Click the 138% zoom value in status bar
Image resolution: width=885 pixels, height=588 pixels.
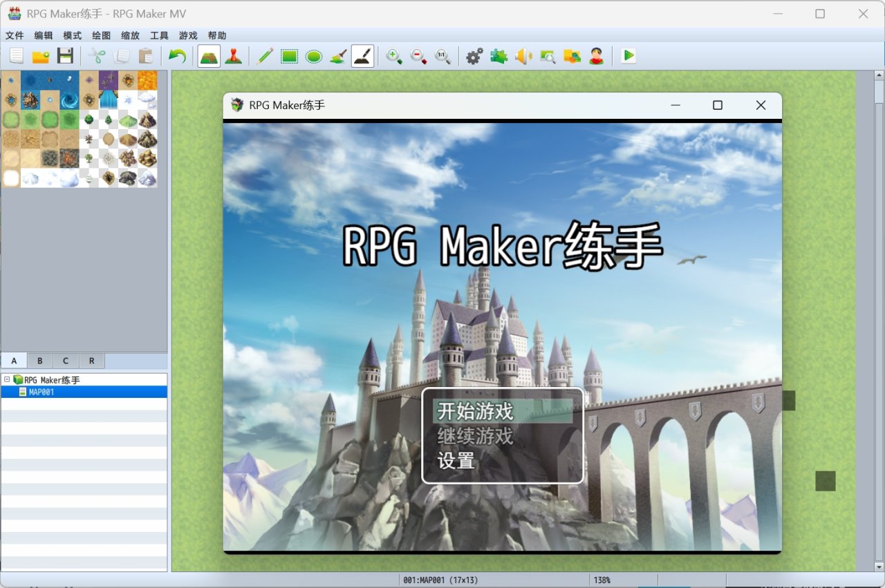602,580
